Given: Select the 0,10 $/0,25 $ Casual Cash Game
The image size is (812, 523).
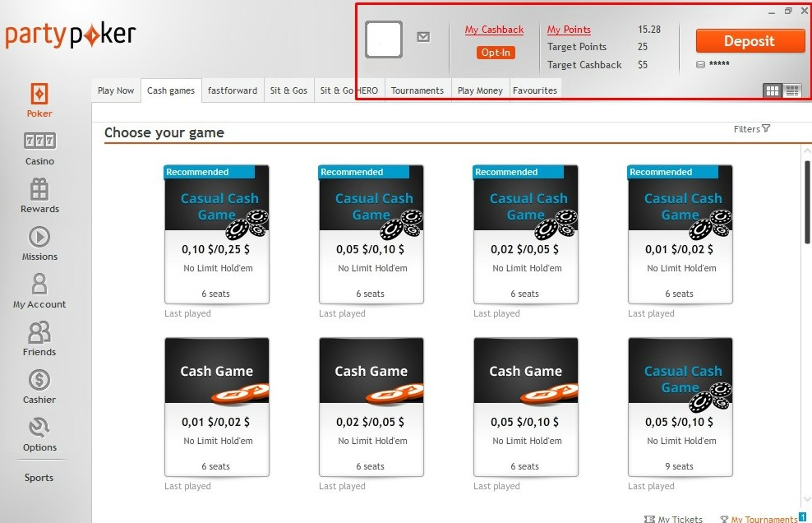Looking at the screenshot, I should pyautogui.click(x=217, y=234).
